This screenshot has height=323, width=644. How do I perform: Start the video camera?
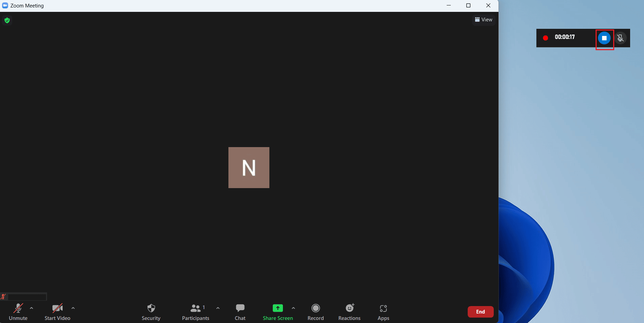(x=57, y=311)
